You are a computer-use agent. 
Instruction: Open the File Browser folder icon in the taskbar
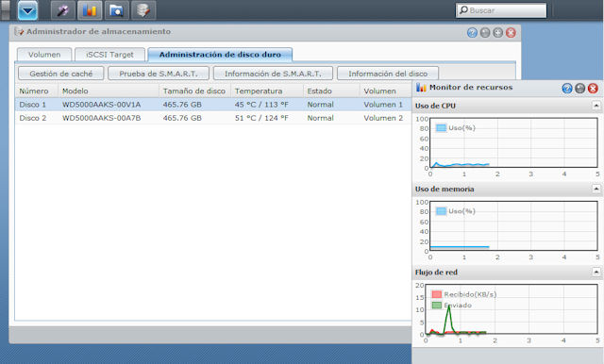[x=116, y=10]
